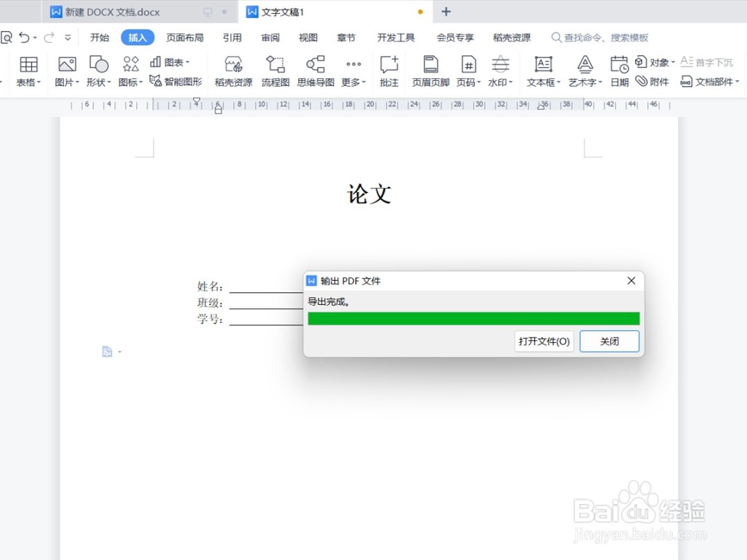Image resolution: width=747 pixels, height=560 pixels.
Task: Expand the 艺术字 dropdown arrow
Action: tap(600, 82)
